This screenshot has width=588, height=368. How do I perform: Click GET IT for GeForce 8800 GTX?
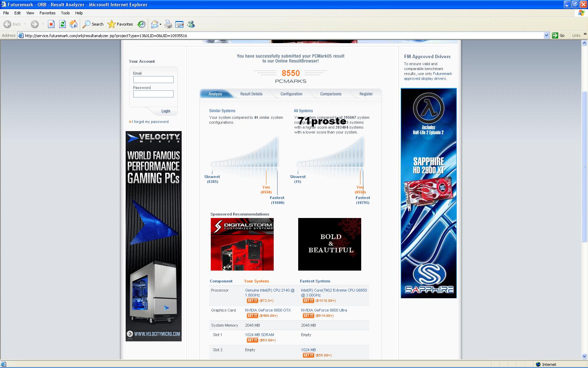point(252,316)
